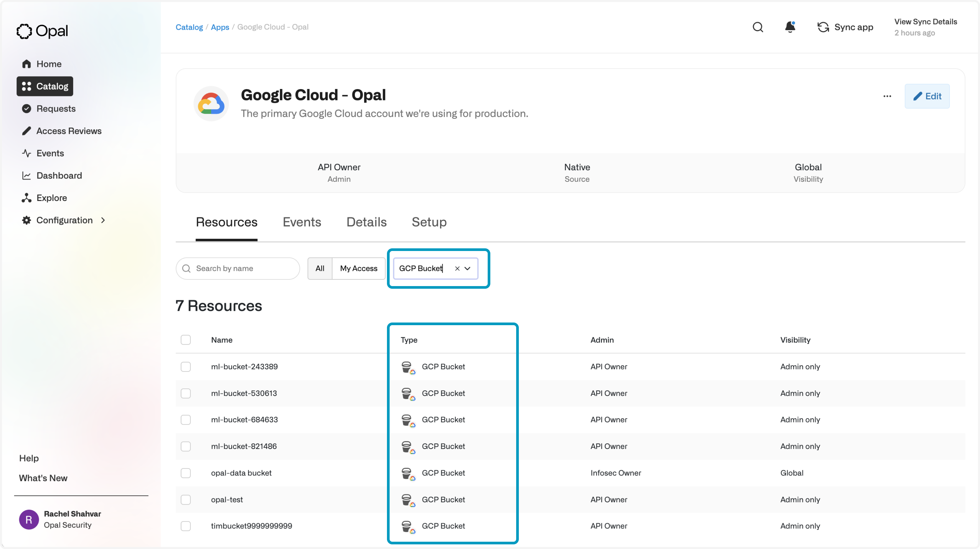
Task: Click bucket icon in ml-bucket-684633 row
Action: (408, 421)
